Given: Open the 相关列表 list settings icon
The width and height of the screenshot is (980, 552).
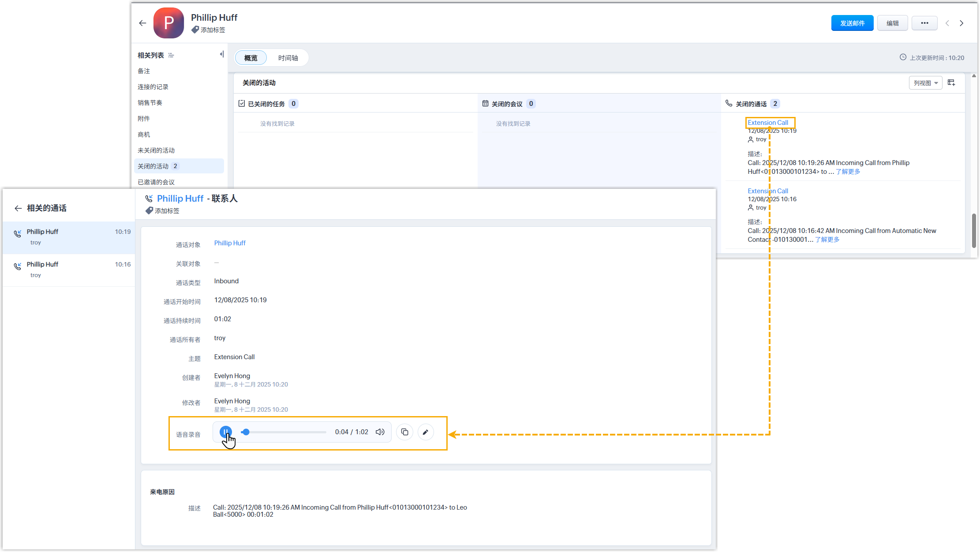Looking at the screenshot, I should (171, 55).
